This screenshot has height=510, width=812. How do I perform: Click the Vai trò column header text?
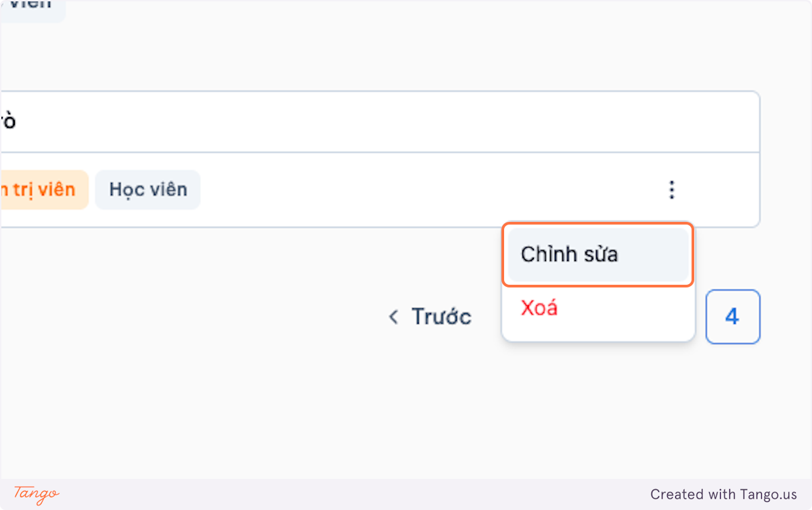coord(8,122)
